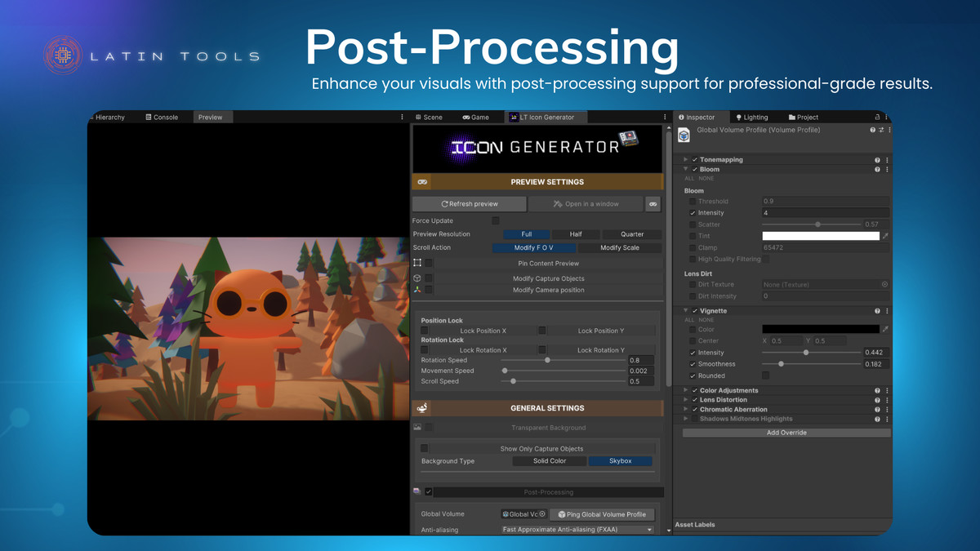Screen dimensions: 980x551
Task: Open help for Color Adjustments override
Action: coord(878,391)
